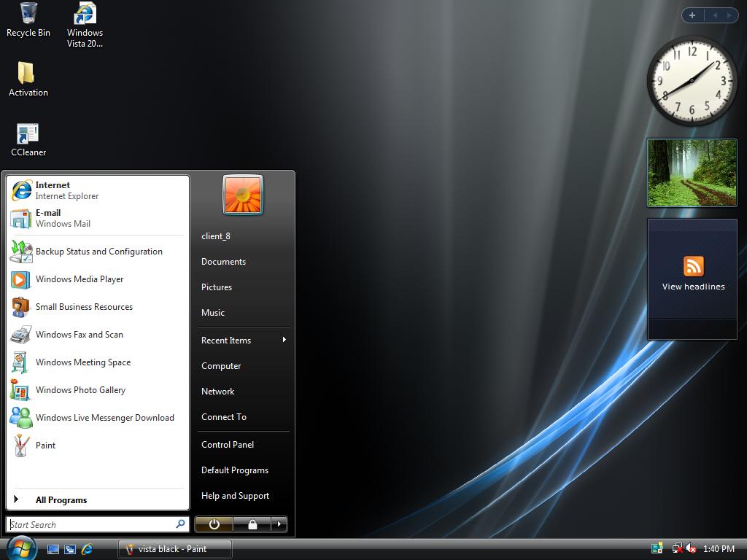The image size is (747, 560).
Task: Click the network status tray icon
Action: click(x=677, y=548)
